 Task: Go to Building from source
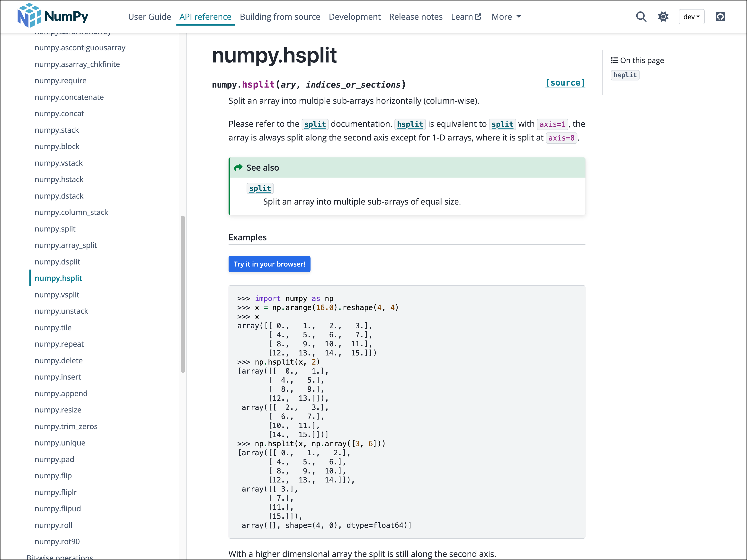(x=280, y=17)
